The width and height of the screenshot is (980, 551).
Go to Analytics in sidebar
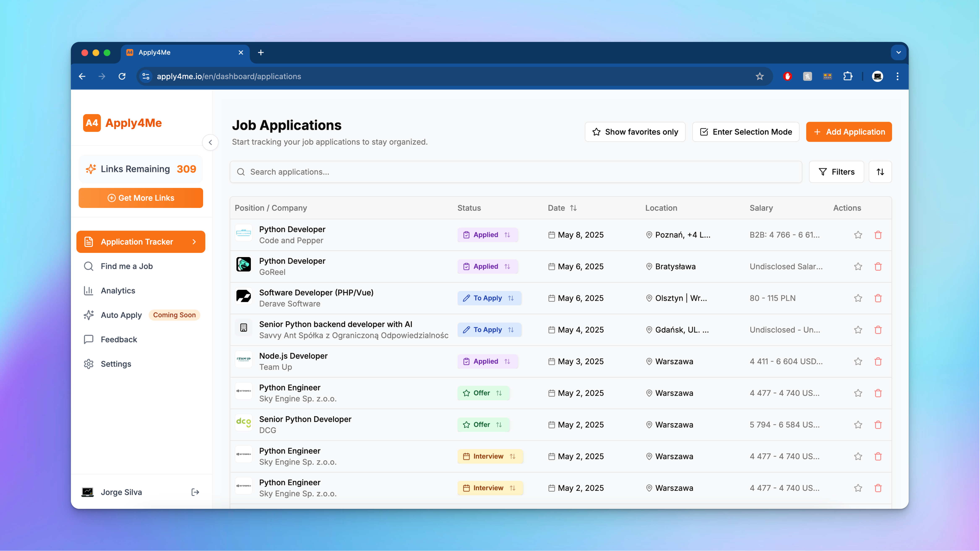click(117, 291)
